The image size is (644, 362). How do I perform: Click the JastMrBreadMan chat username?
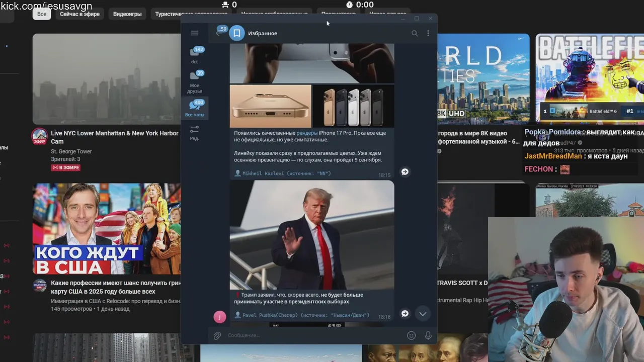[x=553, y=156]
